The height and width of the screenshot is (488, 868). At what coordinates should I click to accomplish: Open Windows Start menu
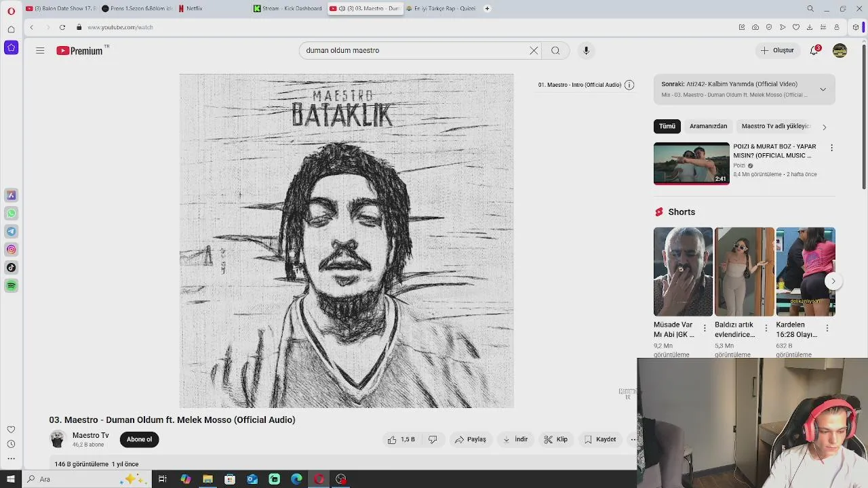click(11, 479)
